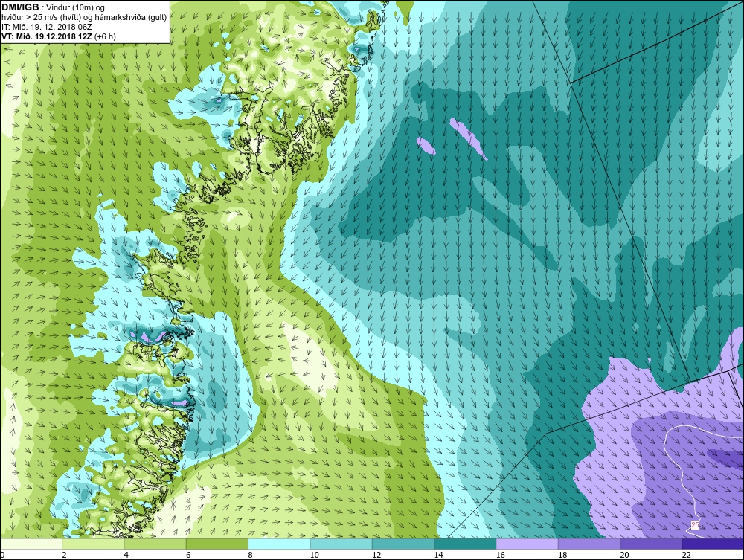Viewport: 744px width, 560px height.
Task: Click the scale label '20'
Action: (624, 556)
